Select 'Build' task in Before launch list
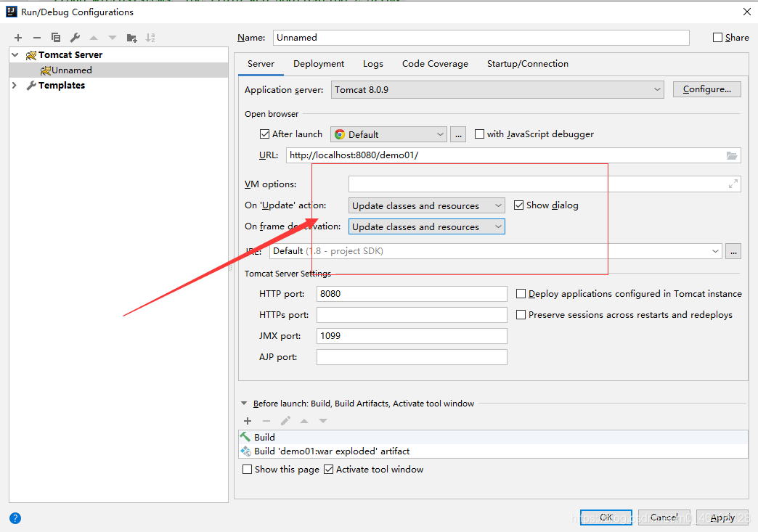 [x=493, y=438]
